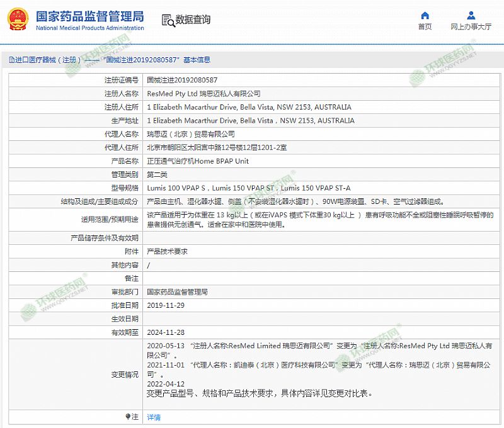Open 网上办事大厅 text label

471,27
